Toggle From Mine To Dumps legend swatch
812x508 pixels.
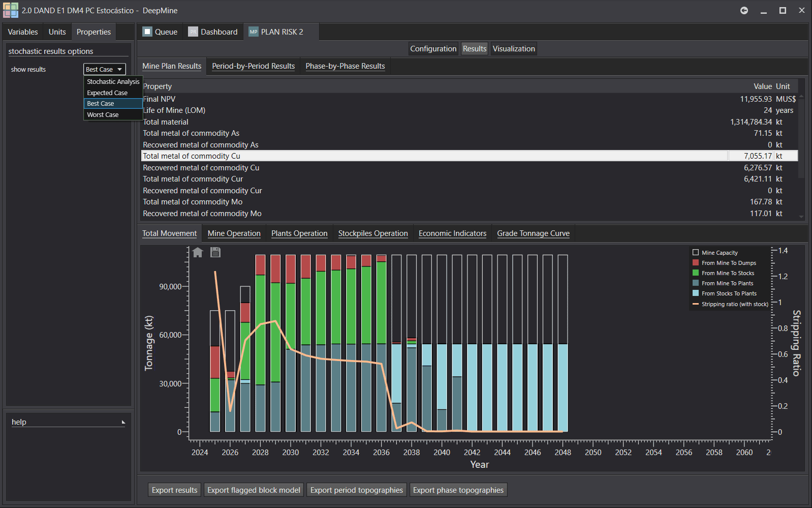click(x=696, y=263)
